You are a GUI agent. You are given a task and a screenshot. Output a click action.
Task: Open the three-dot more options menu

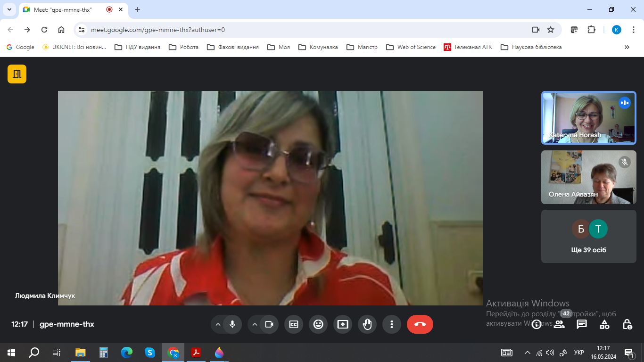[x=392, y=324]
